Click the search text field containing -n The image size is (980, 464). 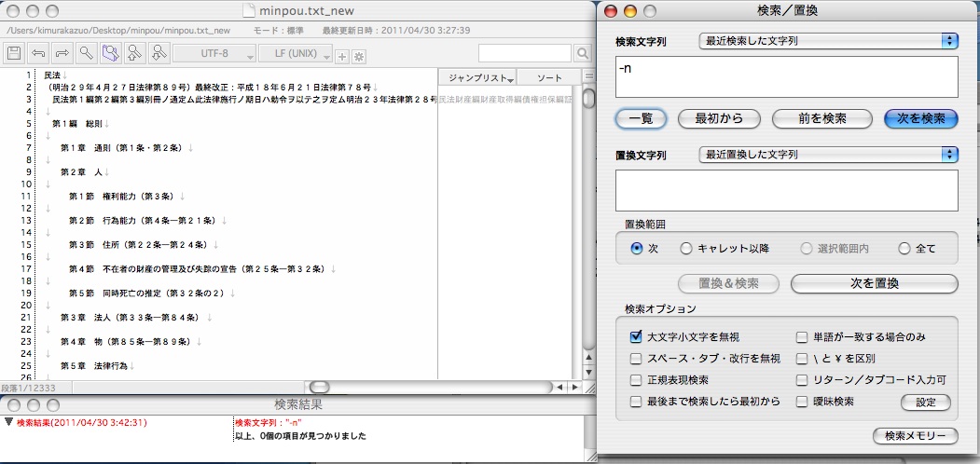coord(786,76)
